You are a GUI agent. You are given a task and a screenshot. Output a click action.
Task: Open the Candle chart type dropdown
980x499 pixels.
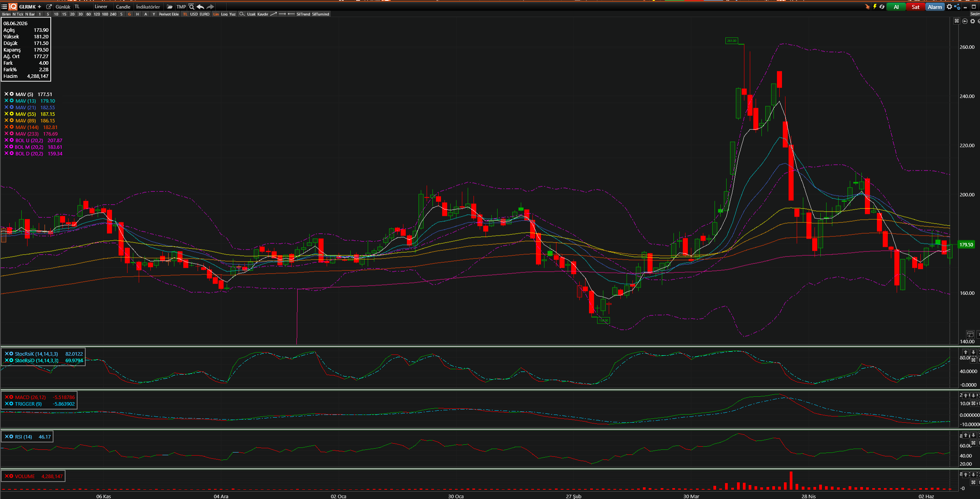tap(123, 7)
